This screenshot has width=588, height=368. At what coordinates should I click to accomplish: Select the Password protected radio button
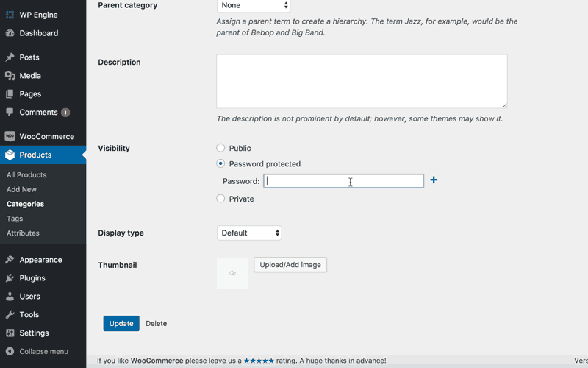click(x=220, y=163)
